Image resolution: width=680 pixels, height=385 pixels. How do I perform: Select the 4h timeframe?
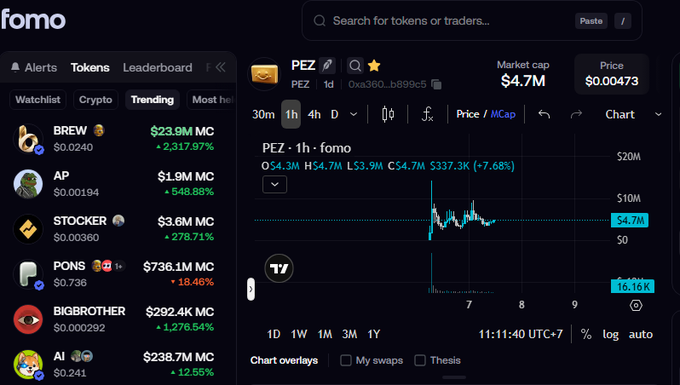tap(314, 114)
